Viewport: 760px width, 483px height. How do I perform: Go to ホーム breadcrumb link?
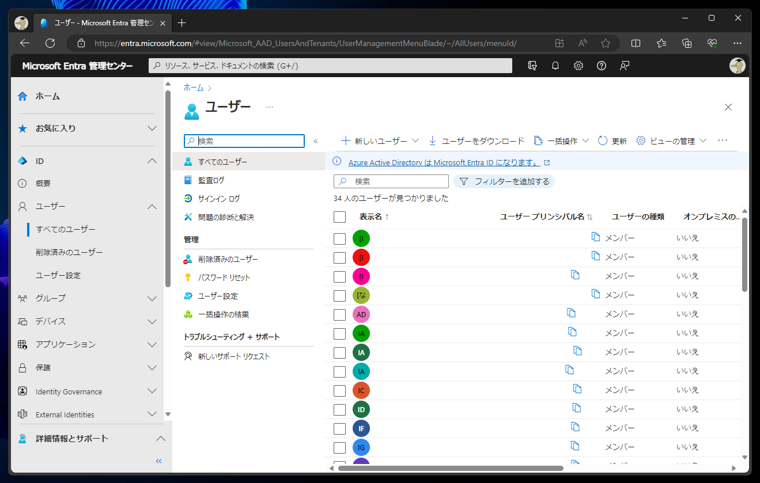(x=193, y=88)
